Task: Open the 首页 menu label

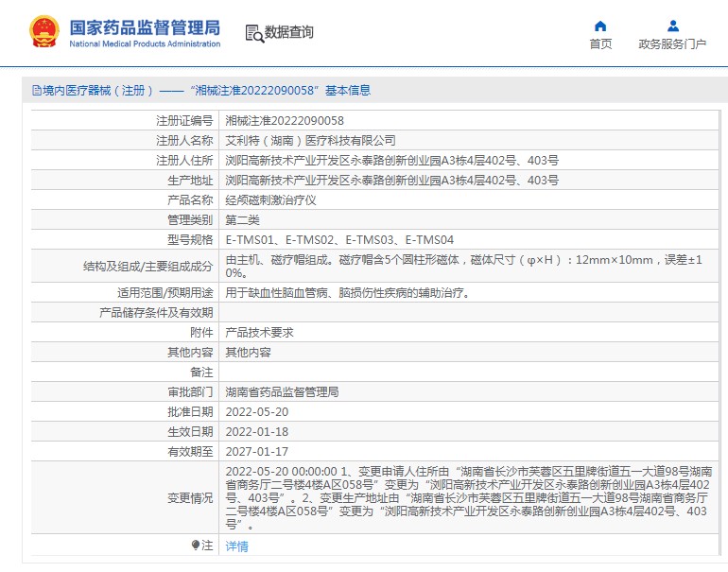Action: 600,44
